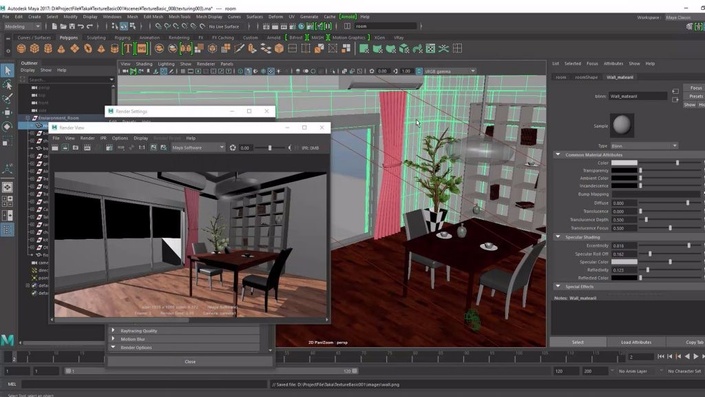Create a polygon cube from the shelf
705x397 pixels.
[35, 49]
